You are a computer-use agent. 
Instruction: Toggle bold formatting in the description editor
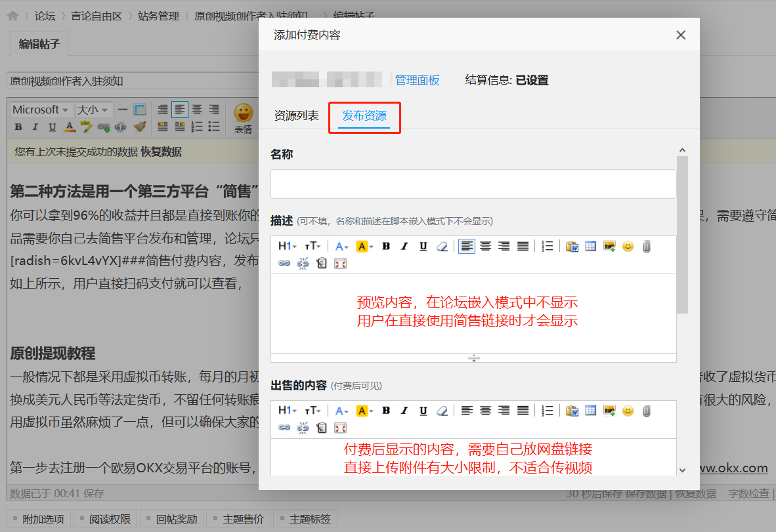point(385,246)
